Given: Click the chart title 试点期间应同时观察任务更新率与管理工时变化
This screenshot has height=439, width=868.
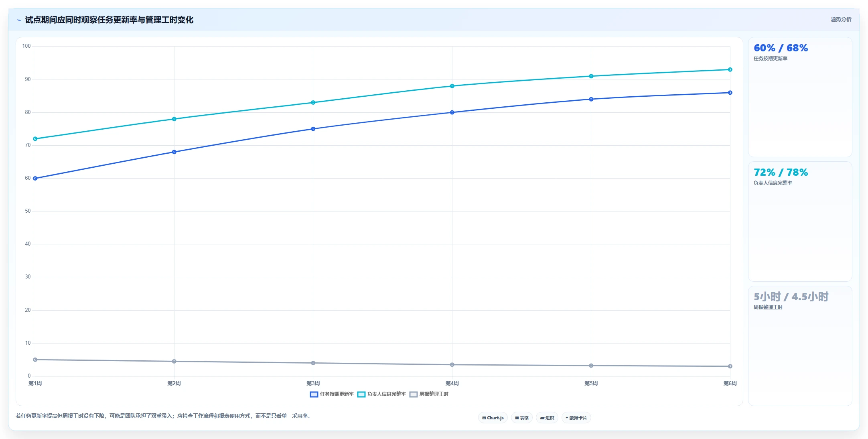Looking at the screenshot, I should coord(109,20).
